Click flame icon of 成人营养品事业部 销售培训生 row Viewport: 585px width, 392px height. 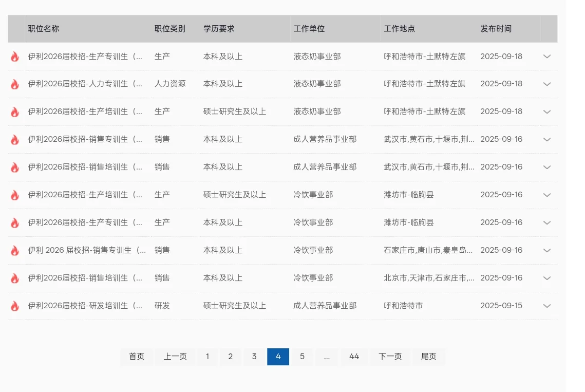tap(14, 167)
